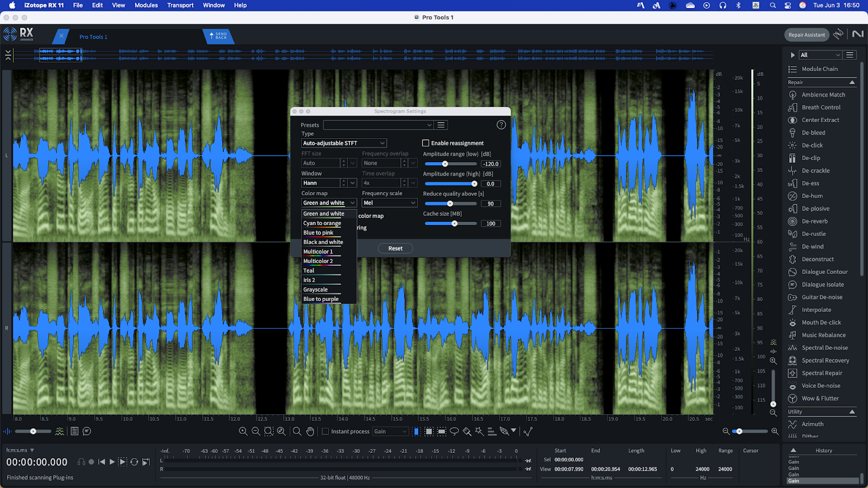Open the De-click module

click(812, 145)
